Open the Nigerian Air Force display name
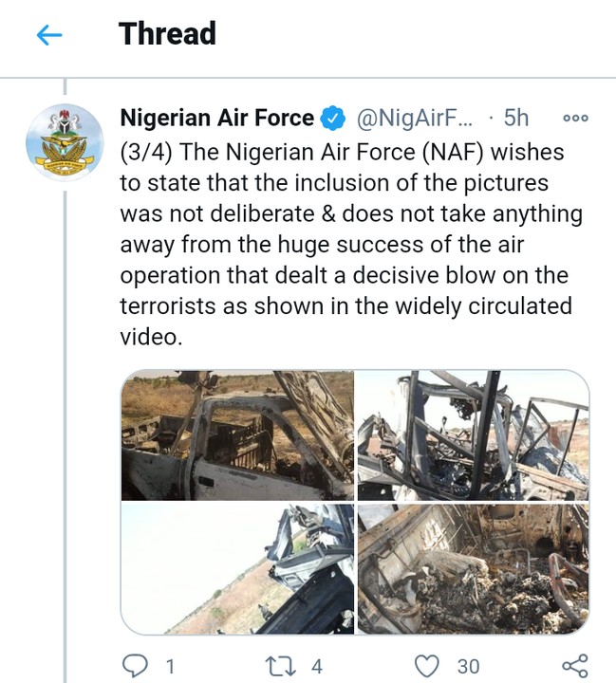Screen dimensions: 616x683 pos(216,118)
